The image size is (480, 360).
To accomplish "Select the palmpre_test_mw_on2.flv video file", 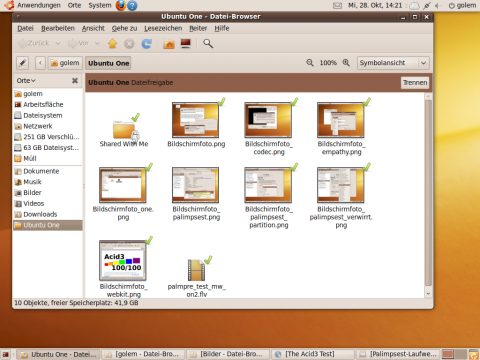I will 197,276.
